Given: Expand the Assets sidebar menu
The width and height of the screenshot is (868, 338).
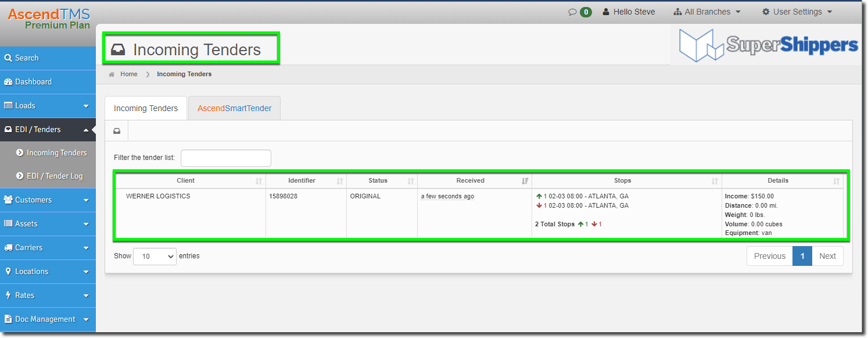Looking at the screenshot, I should click(86, 224).
